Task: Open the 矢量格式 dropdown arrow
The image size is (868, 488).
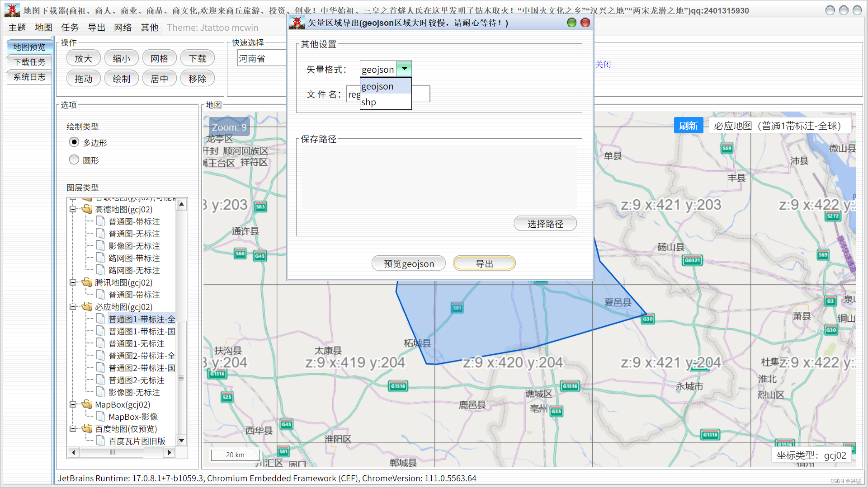Action: pos(404,69)
